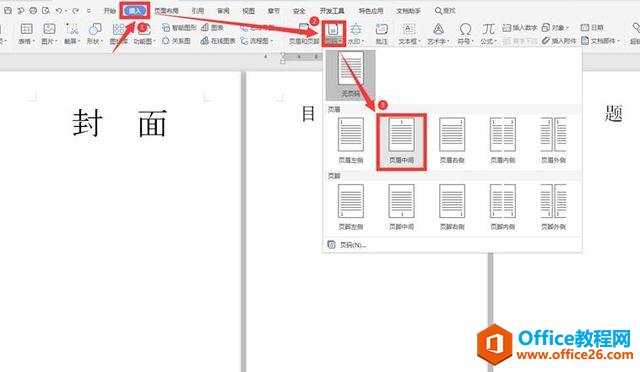Open the 引用 (References) tab

[x=198, y=11]
